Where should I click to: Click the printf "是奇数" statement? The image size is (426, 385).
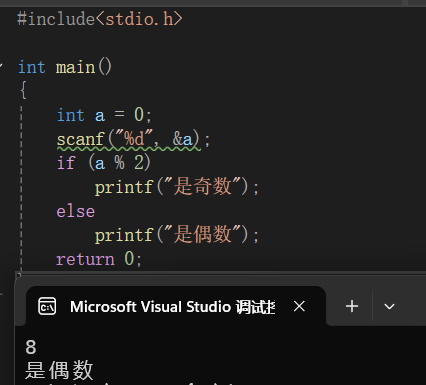coord(177,187)
